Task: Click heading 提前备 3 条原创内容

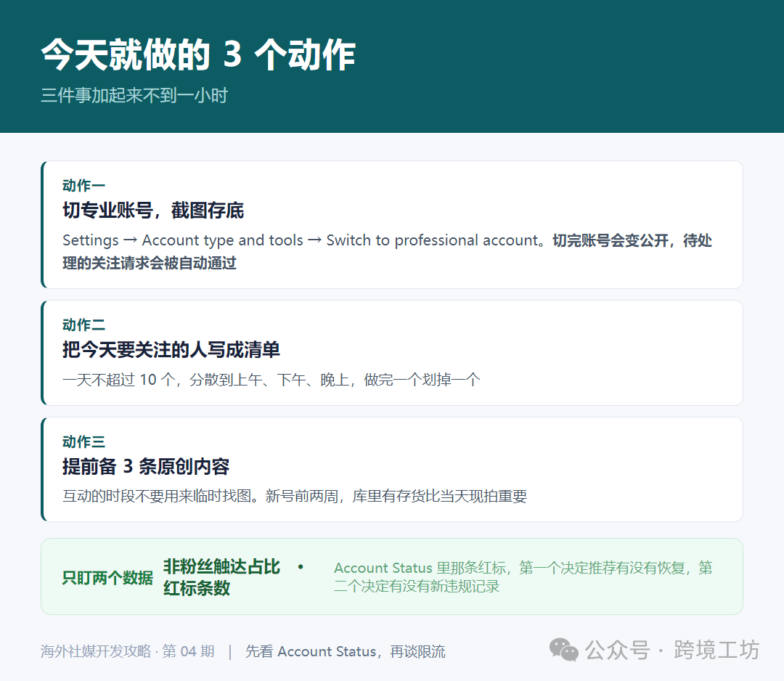Action: tap(146, 467)
